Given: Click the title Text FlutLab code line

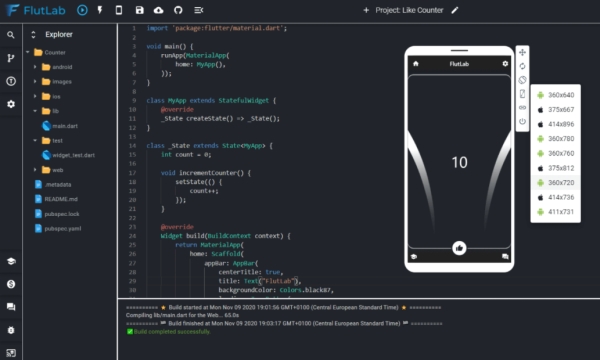Looking at the screenshot, I should click(x=260, y=281).
